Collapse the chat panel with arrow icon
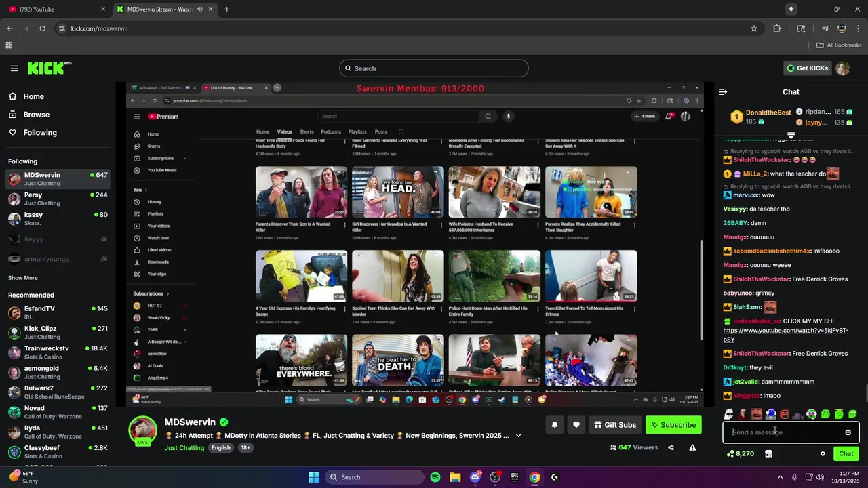This screenshot has width=868, height=488. [x=723, y=91]
